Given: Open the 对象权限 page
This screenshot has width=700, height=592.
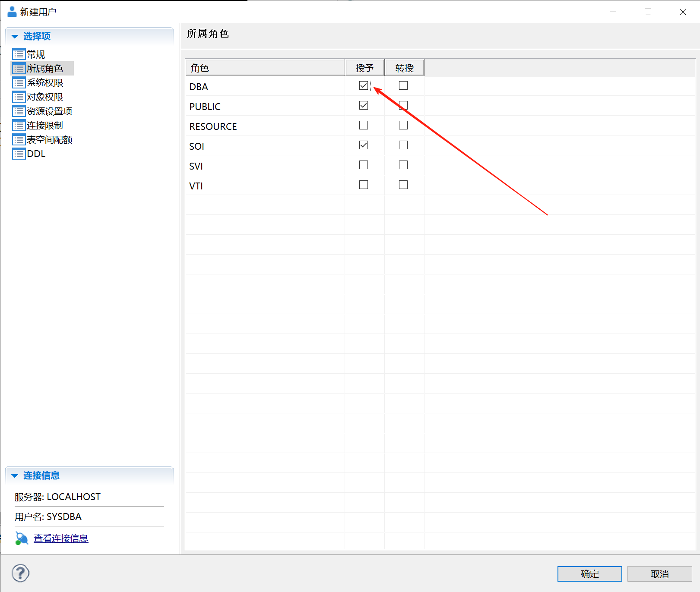Looking at the screenshot, I should click(x=45, y=97).
